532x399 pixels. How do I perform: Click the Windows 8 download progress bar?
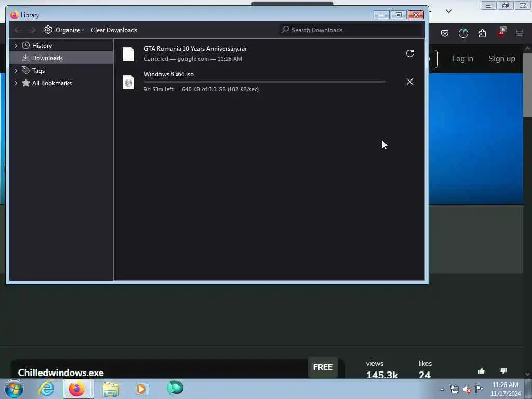pos(264,82)
